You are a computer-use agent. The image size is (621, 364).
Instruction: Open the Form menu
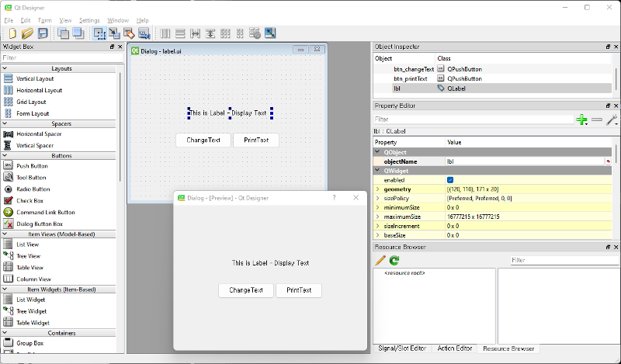click(x=45, y=21)
